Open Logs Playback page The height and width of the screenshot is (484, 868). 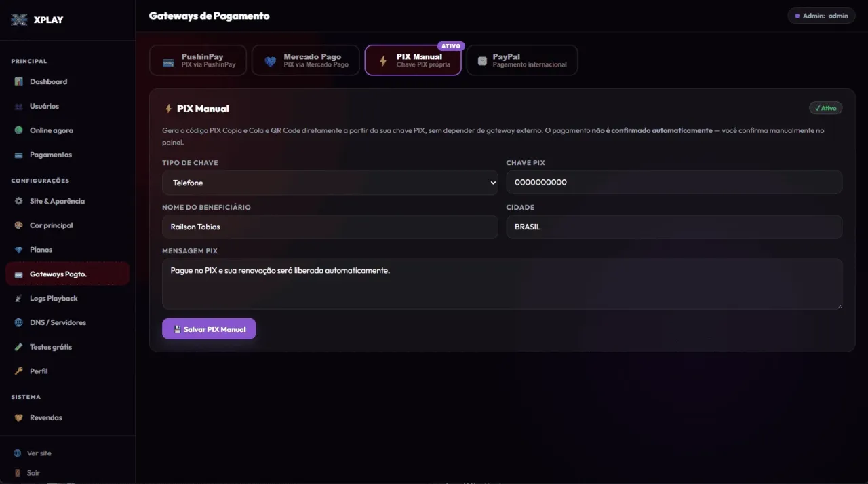pyautogui.click(x=67, y=299)
